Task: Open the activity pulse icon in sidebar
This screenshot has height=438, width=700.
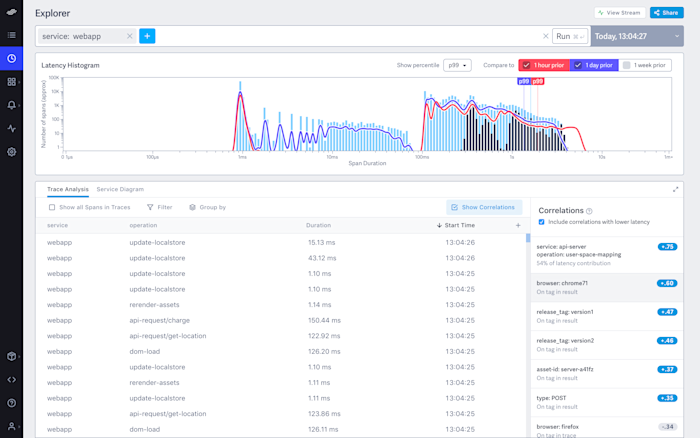Action: (12, 129)
